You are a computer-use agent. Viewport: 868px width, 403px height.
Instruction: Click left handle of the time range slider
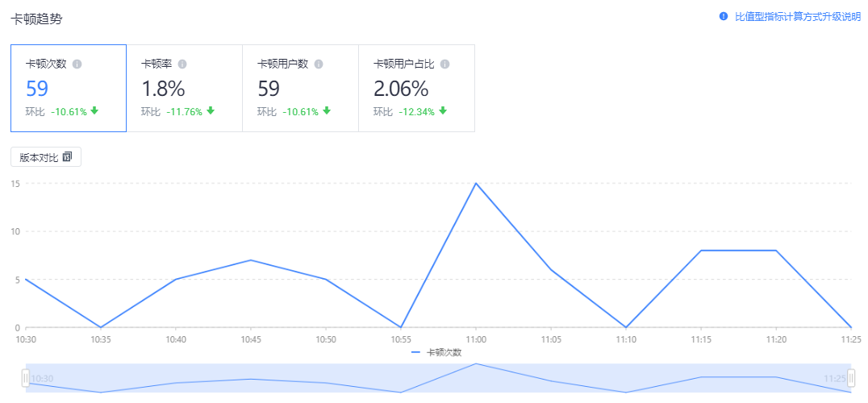point(26,378)
